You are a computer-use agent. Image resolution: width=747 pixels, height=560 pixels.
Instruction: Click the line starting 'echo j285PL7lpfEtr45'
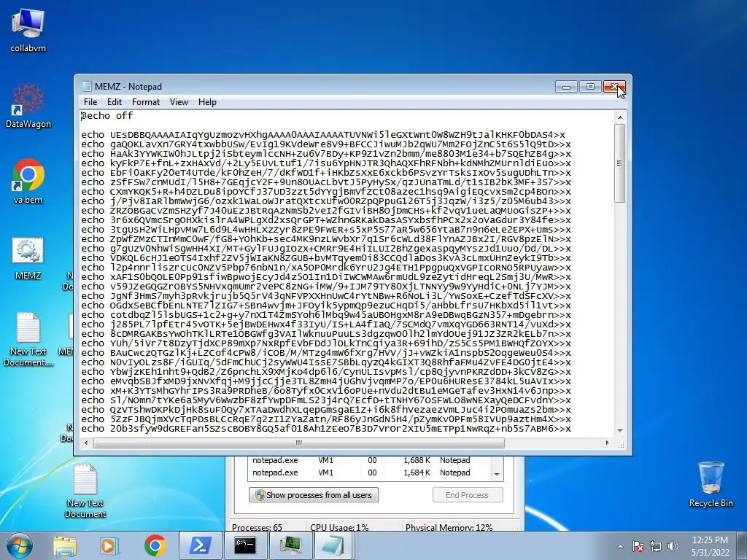[x=326, y=324]
